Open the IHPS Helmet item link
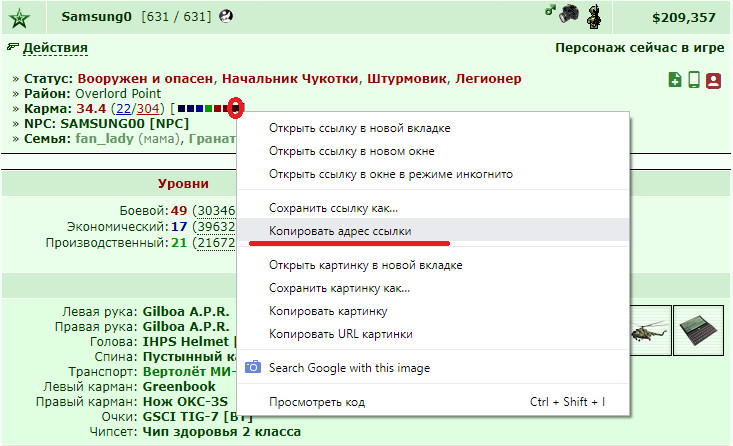 click(186, 341)
